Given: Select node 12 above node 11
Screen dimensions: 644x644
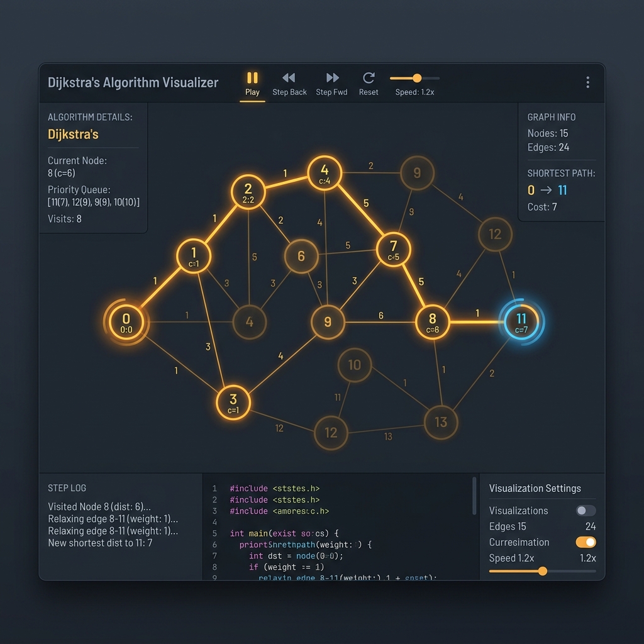Looking at the screenshot, I should tap(495, 234).
